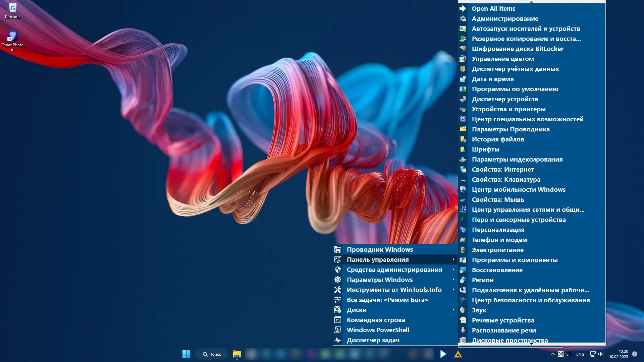Click the blue play-arrow taskbar icon
The image size is (644, 362).
point(443,354)
